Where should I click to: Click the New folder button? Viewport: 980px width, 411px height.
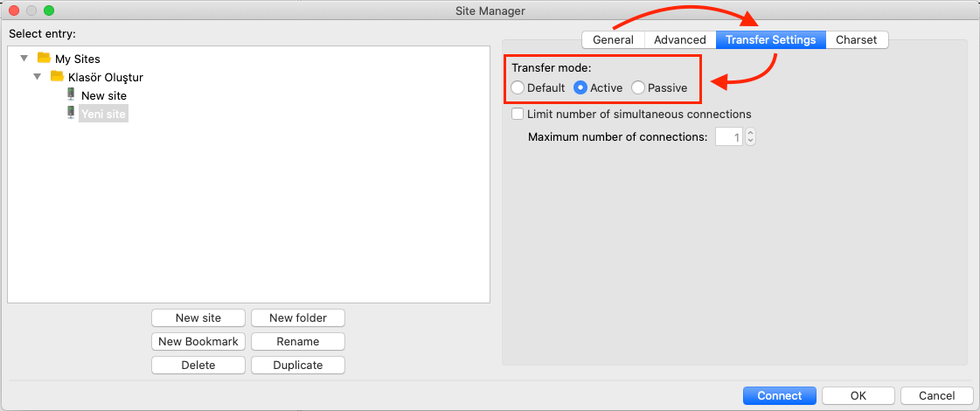(297, 317)
